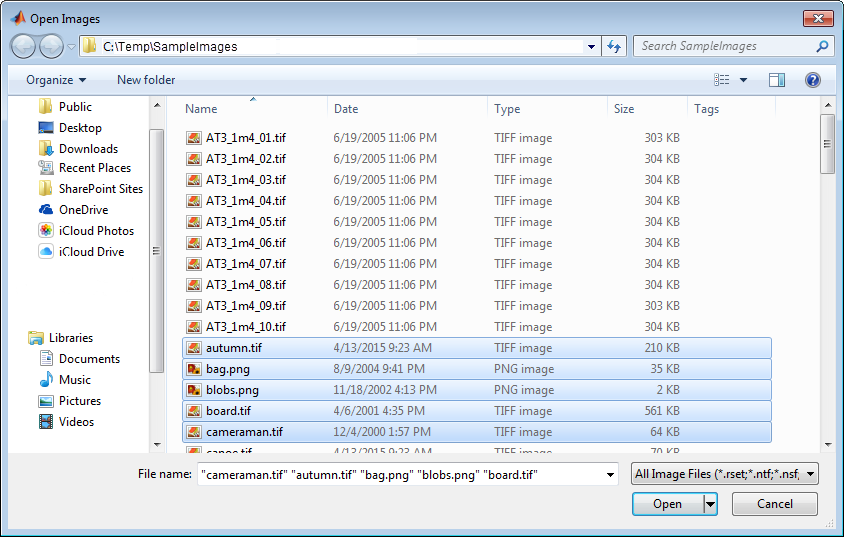The width and height of the screenshot is (844, 537).
Task: Click the Back navigation arrow
Action: 23,46
